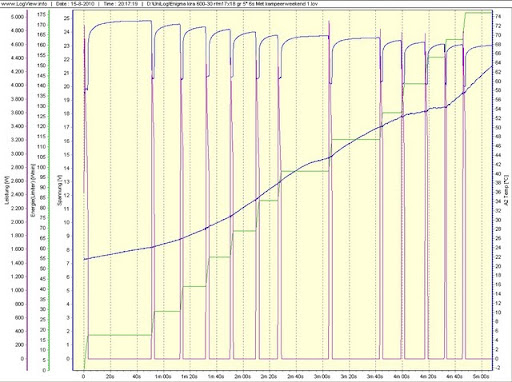
Task: Click the -2 tick on the A2 Temp axis
Action: tap(497, 368)
